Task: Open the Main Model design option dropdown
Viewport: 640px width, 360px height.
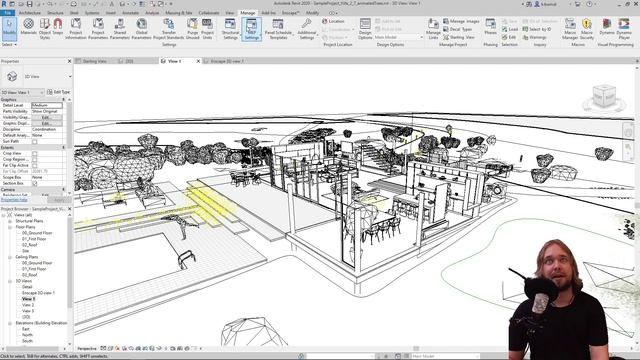Action: (398, 37)
